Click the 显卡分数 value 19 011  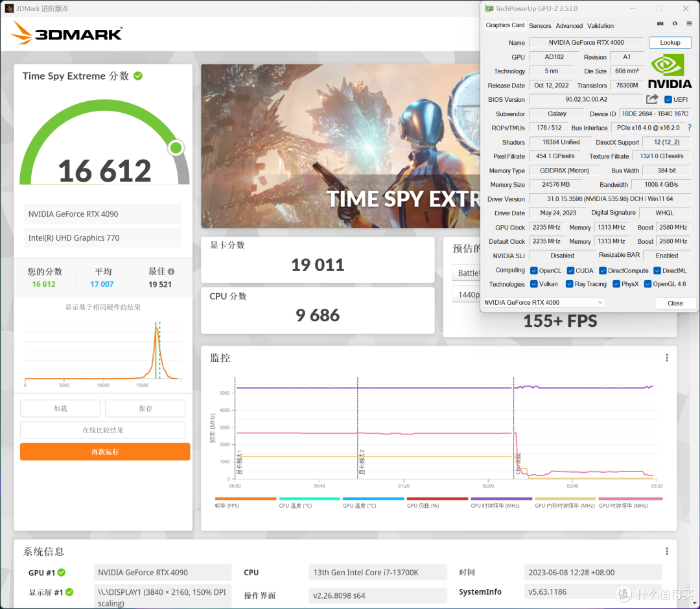(318, 265)
